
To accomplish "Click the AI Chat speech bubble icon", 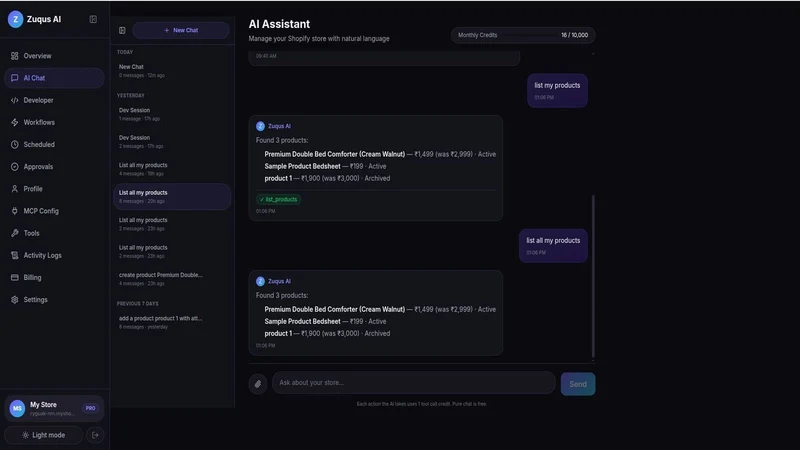I will [14, 78].
